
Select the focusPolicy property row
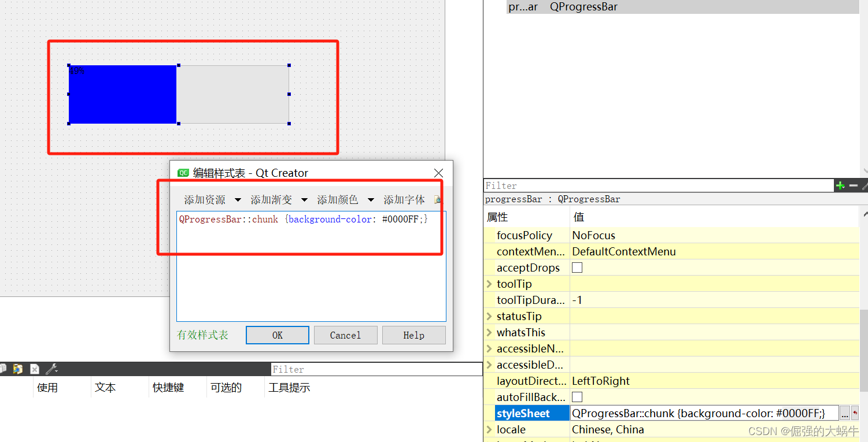click(671, 235)
